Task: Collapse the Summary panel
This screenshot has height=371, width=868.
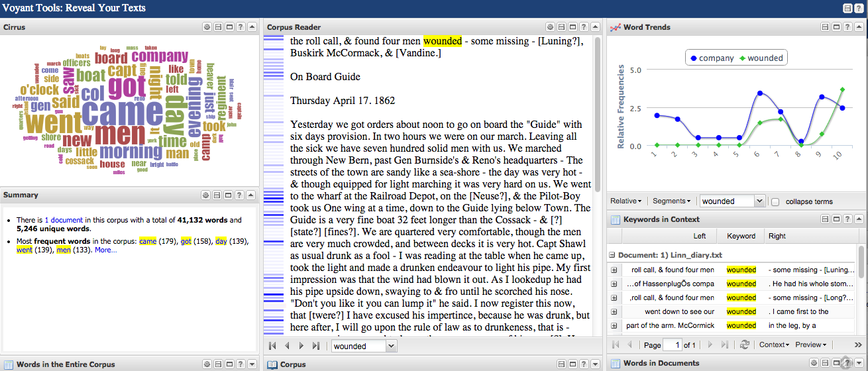Action: [x=252, y=195]
